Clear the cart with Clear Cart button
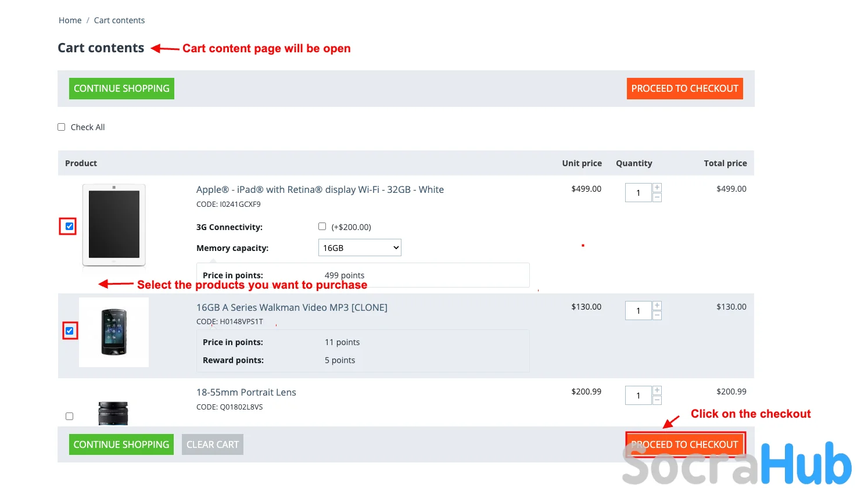 [x=213, y=444]
